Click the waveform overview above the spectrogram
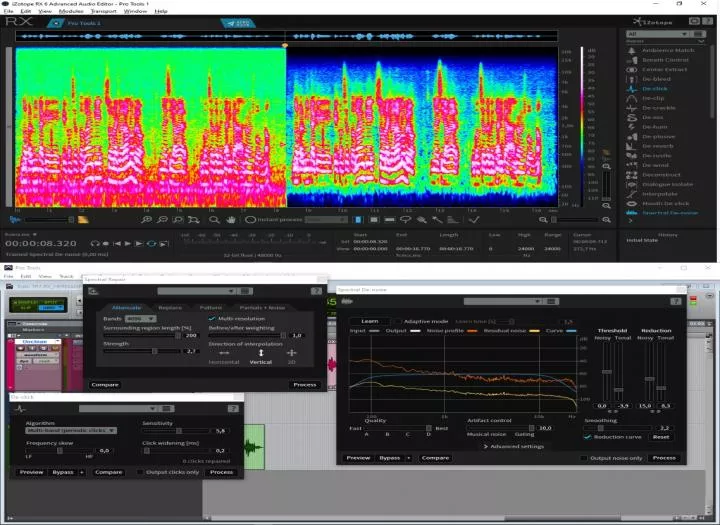 (287, 36)
